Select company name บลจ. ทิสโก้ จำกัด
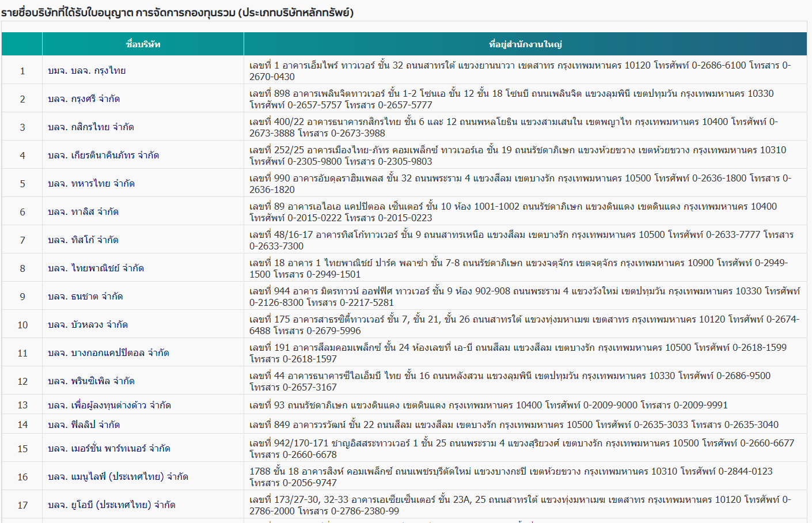Viewport: 812px width, 523px height. (x=84, y=240)
